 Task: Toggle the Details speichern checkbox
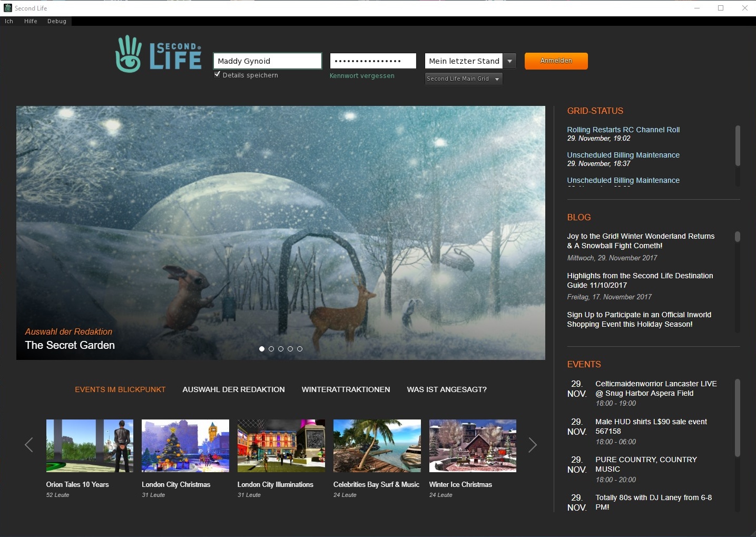(217, 75)
